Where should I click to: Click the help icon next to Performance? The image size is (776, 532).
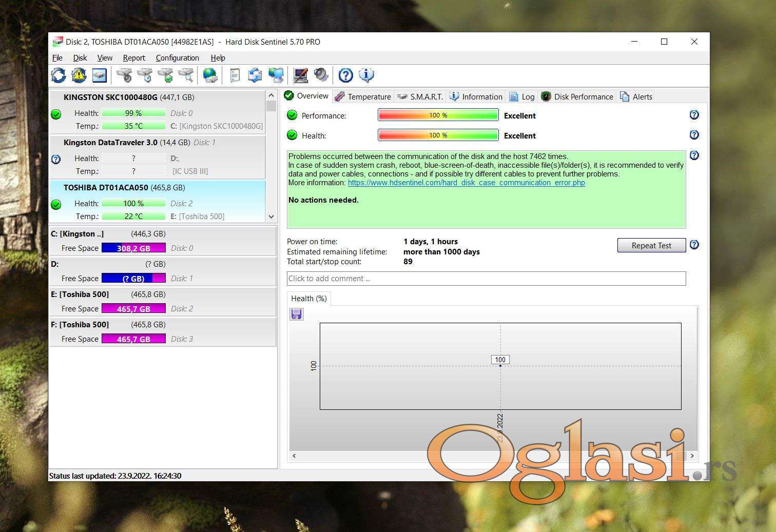pos(694,115)
